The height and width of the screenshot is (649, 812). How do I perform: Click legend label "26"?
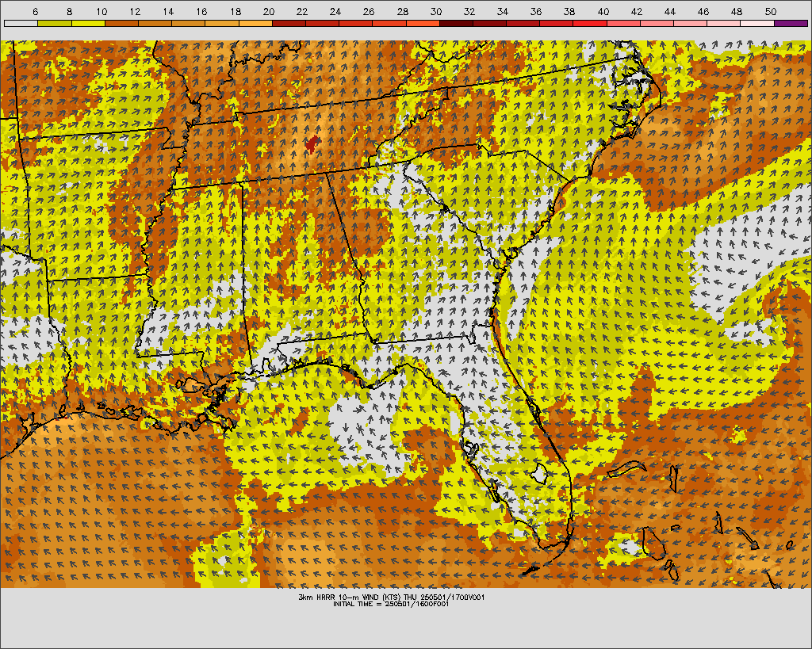pyautogui.click(x=369, y=11)
